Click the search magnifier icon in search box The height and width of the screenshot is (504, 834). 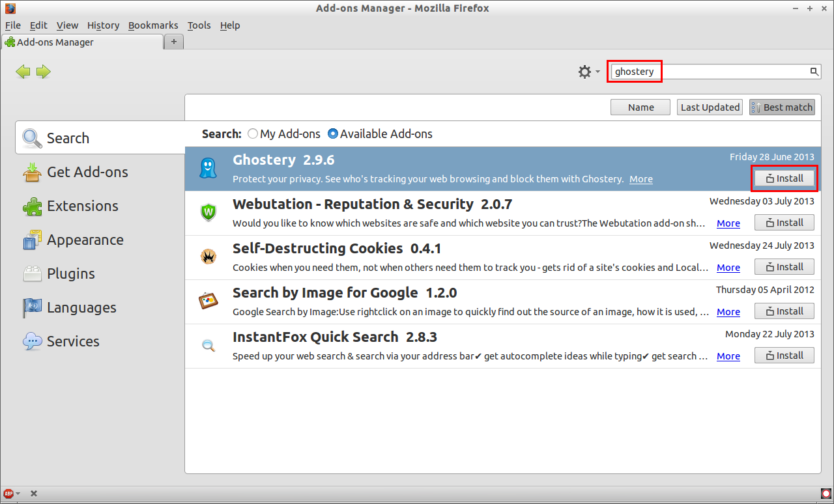click(x=814, y=72)
